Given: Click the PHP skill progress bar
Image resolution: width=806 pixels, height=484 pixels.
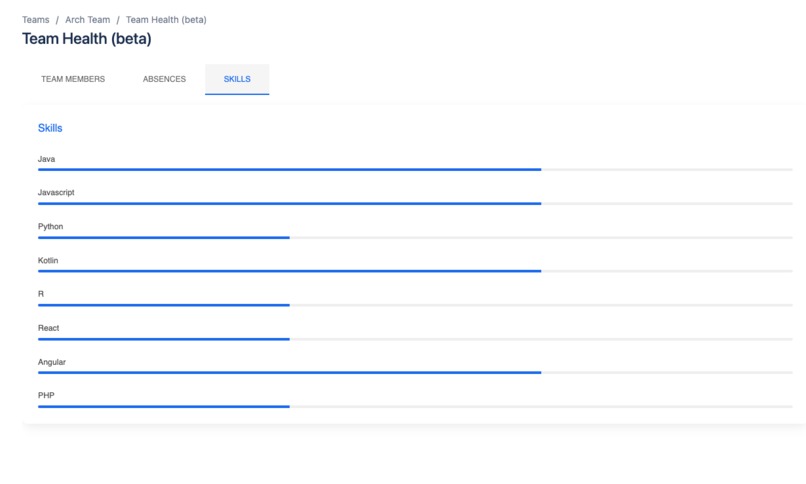Looking at the screenshot, I should (415, 406).
